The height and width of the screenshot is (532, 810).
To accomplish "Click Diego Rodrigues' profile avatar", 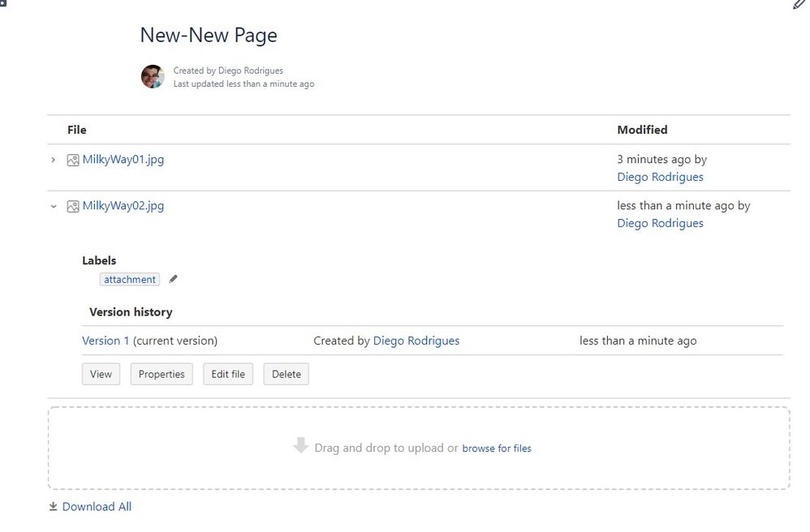I will point(153,76).
